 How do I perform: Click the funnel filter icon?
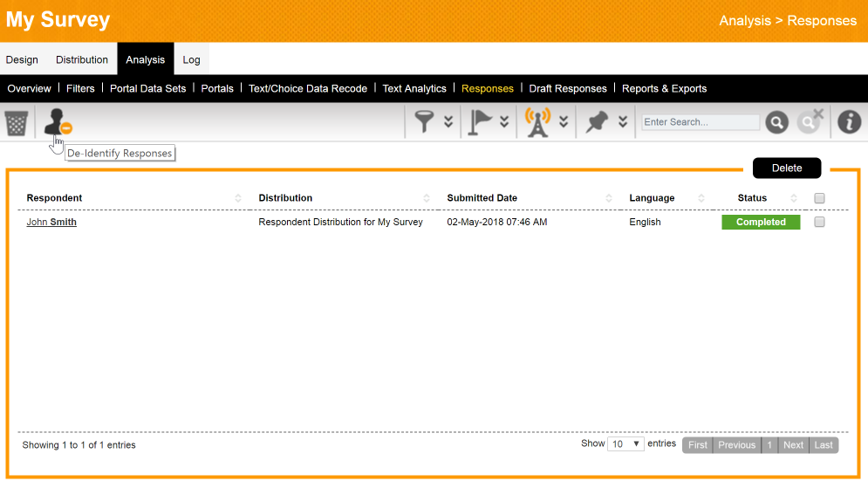click(x=425, y=122)
